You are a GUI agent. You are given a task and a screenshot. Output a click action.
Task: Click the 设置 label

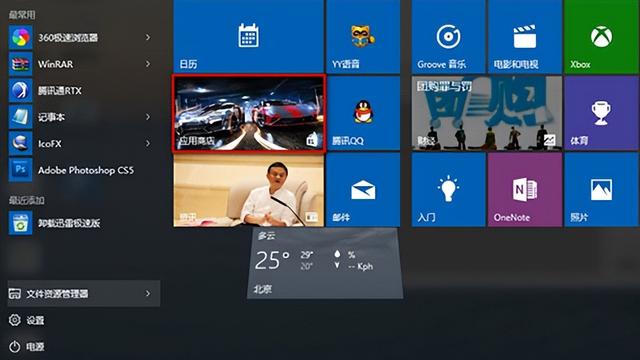point(35,321)
